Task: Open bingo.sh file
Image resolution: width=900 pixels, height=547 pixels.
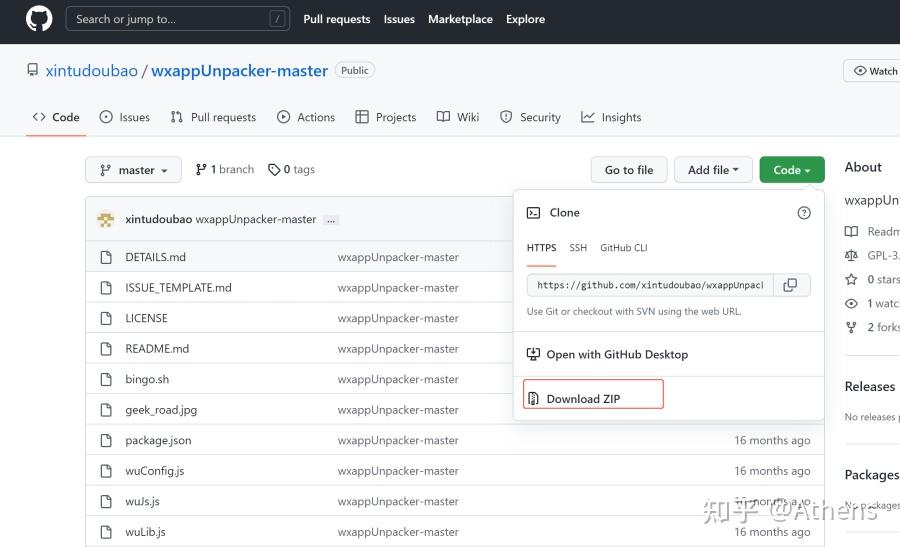Action: [x=147, y=379]
